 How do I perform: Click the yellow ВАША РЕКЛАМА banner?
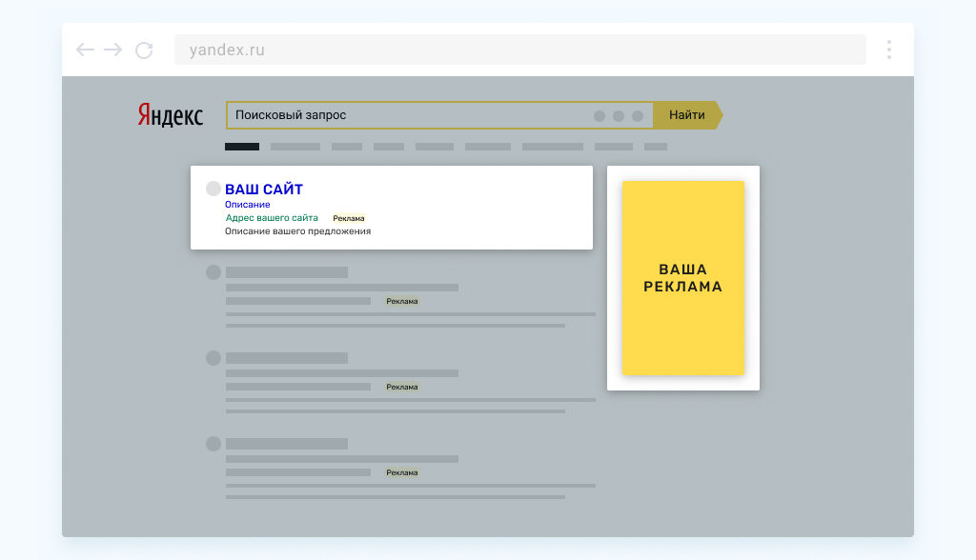(683, 278)
